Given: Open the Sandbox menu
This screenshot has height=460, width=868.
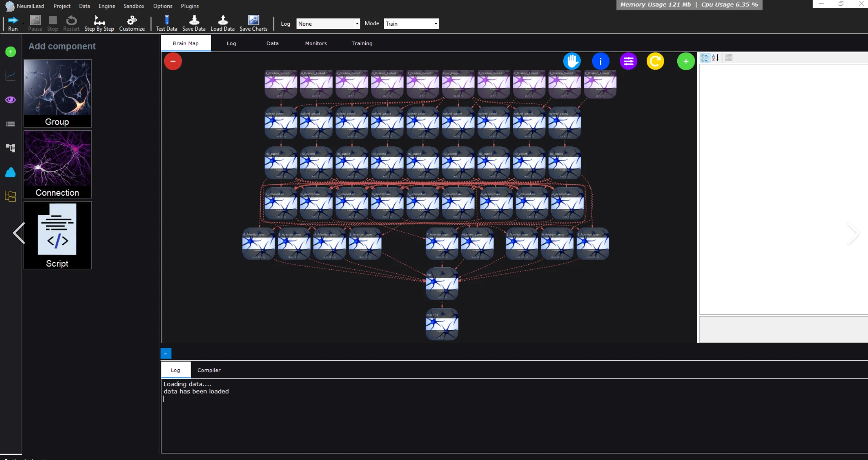Looking at the screenshot, I should pos(134,6).
